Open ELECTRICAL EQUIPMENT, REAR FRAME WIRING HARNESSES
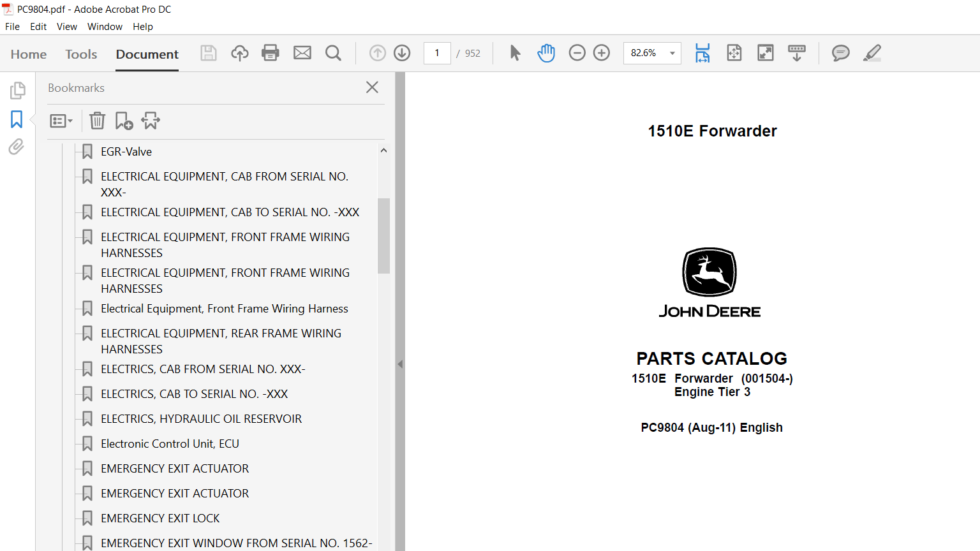The image size is (980, 551). 221,341
